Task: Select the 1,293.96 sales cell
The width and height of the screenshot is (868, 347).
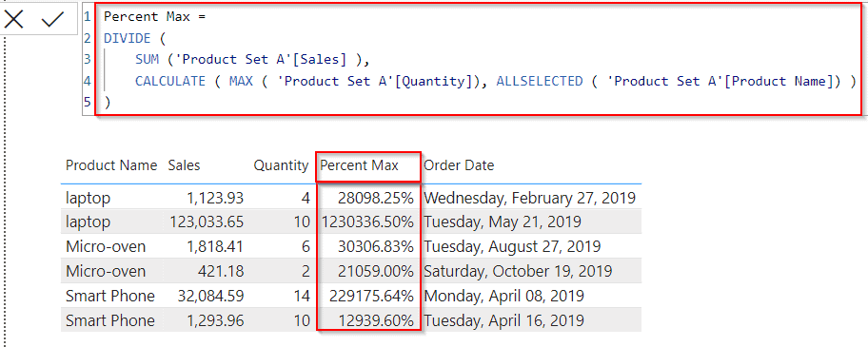Action: (x=214, y=320)
